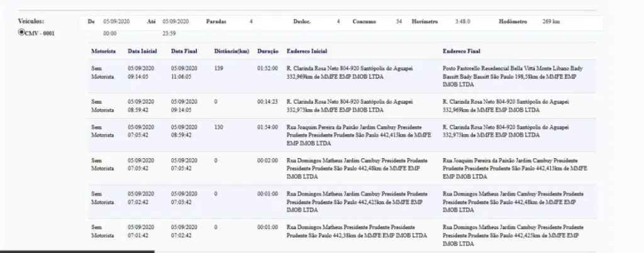The height and width of the screenshot is (253, 644).
Task: Click the Endereco Inicial column header
Action: point(307,51)
